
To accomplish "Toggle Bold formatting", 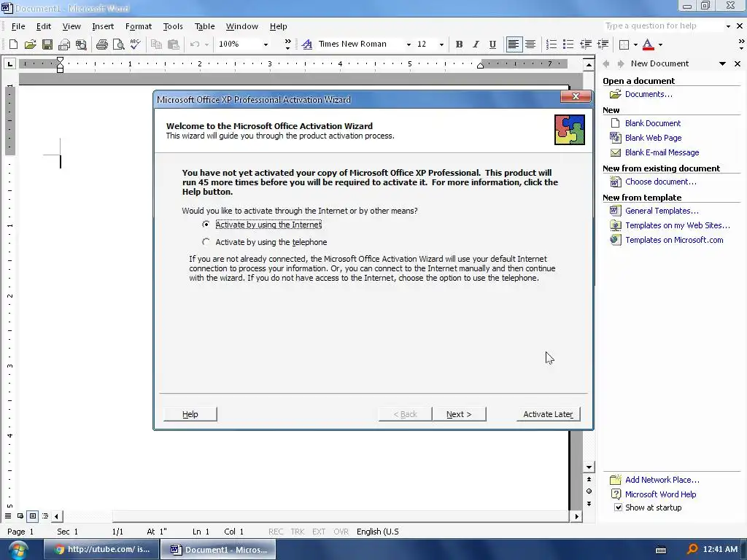I will [459, 44].
